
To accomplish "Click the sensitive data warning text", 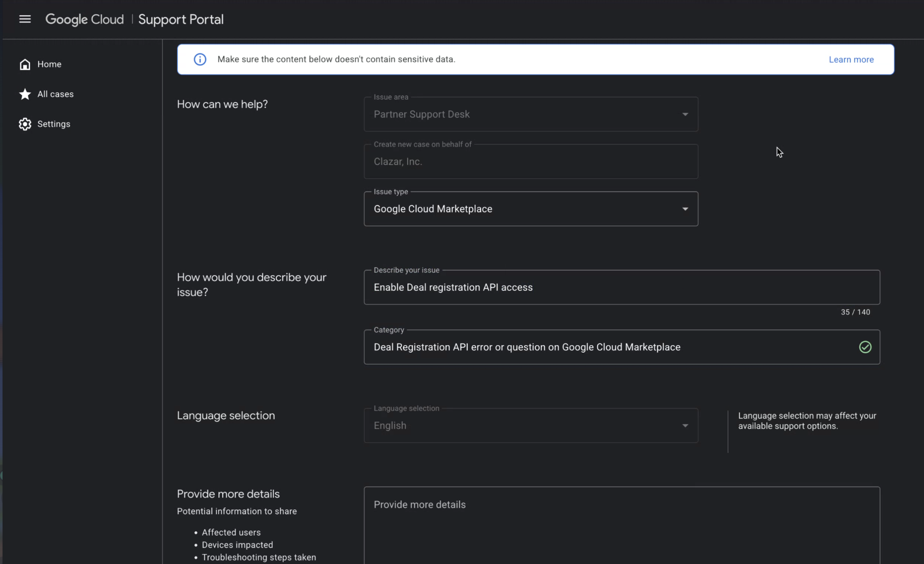I will tap(336, 59).
